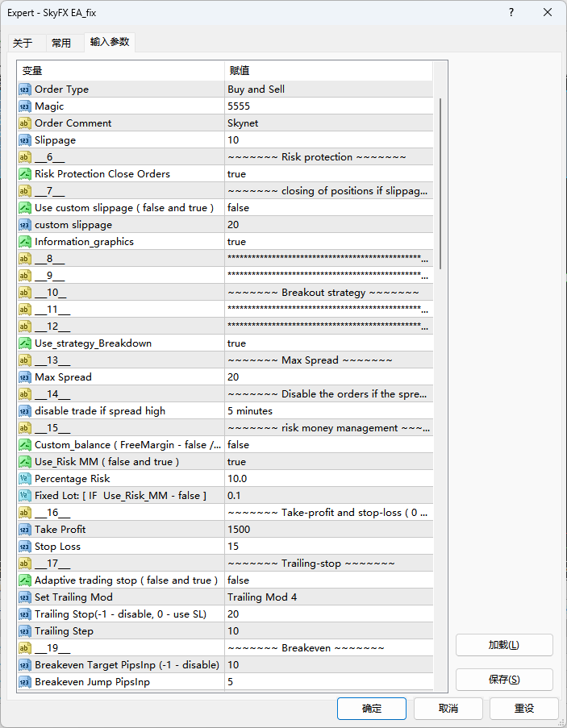Click the string icon beside Order Comment
This screenshot has height=728, width=567.
(25, 123)
